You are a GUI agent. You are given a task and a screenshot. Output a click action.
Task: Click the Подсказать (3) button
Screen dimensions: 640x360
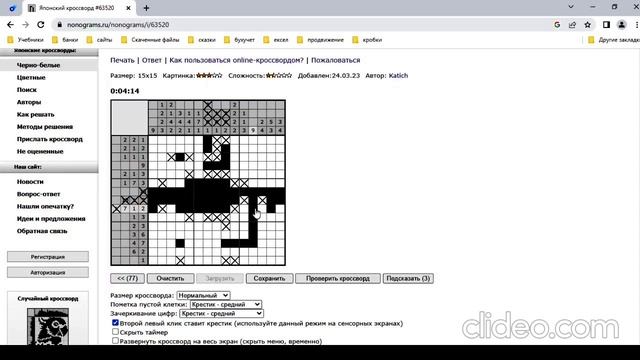[x=408, y=278]
